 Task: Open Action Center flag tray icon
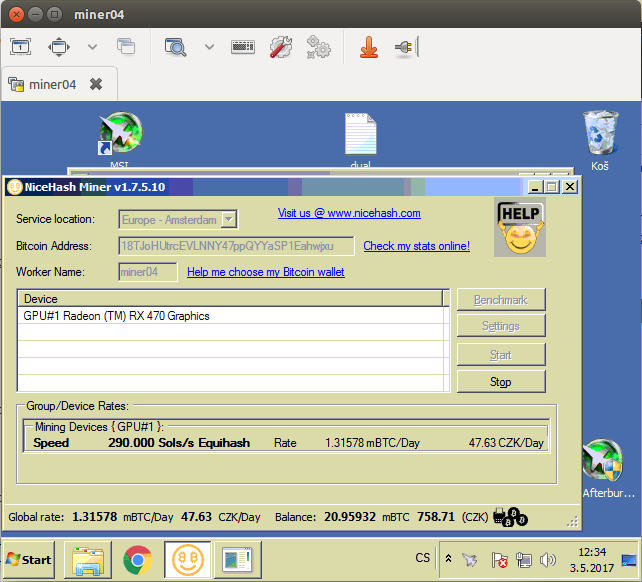(x=499, y=560)
